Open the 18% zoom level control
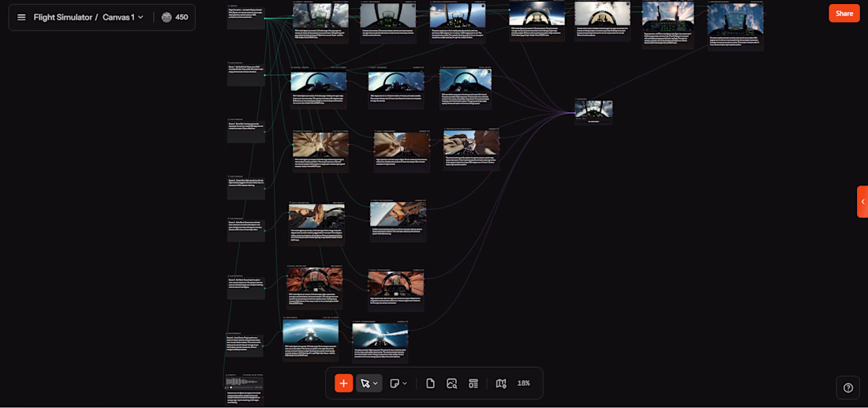 click(524, 383)
